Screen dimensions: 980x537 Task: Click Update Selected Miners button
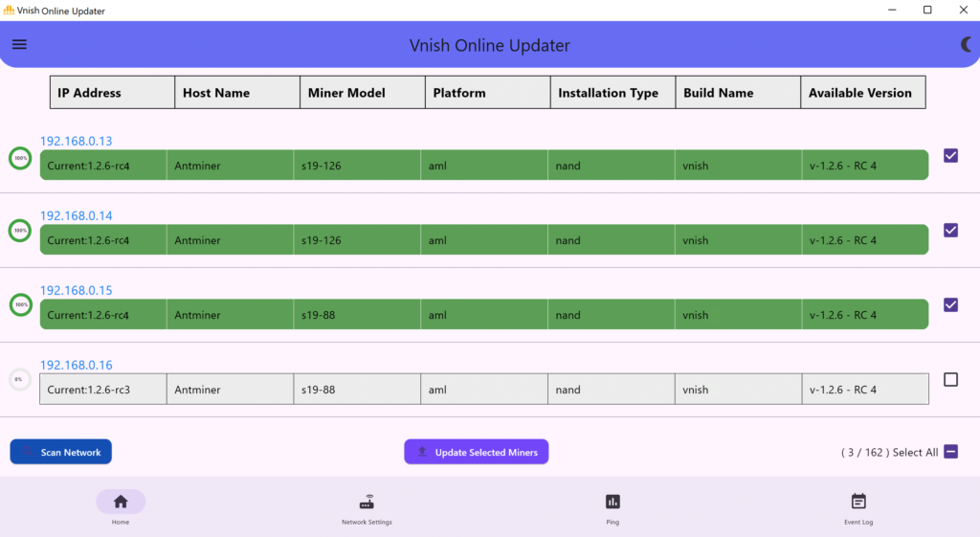tap(477, 452)
